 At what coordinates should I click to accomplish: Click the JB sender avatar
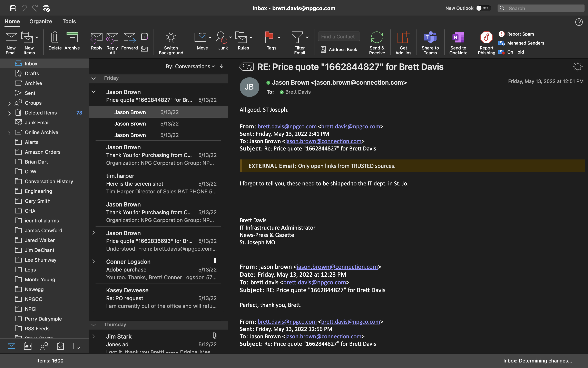(249, 87)
